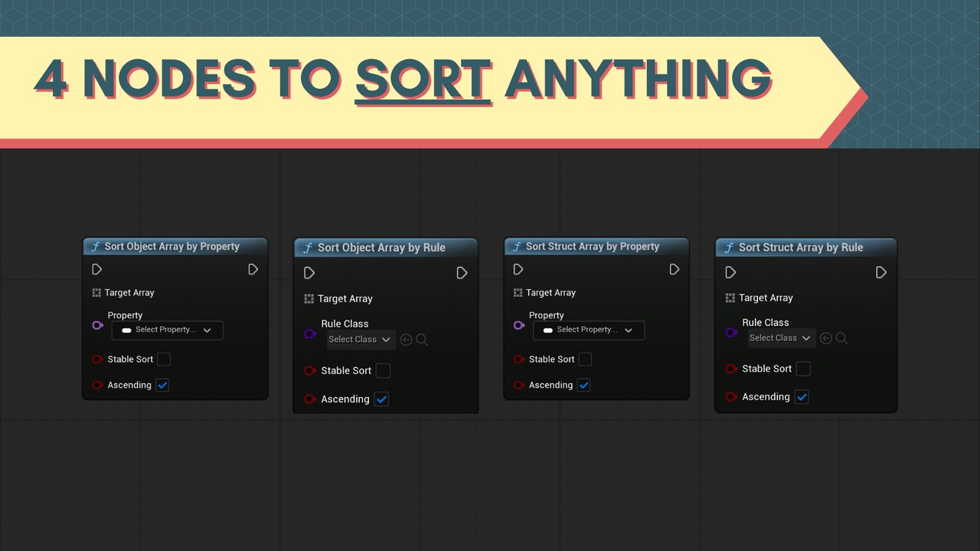Screen dimensions: 980x551
Task: Click the input execution pin on Sort Object Array by Property
Action: (96, 269)
